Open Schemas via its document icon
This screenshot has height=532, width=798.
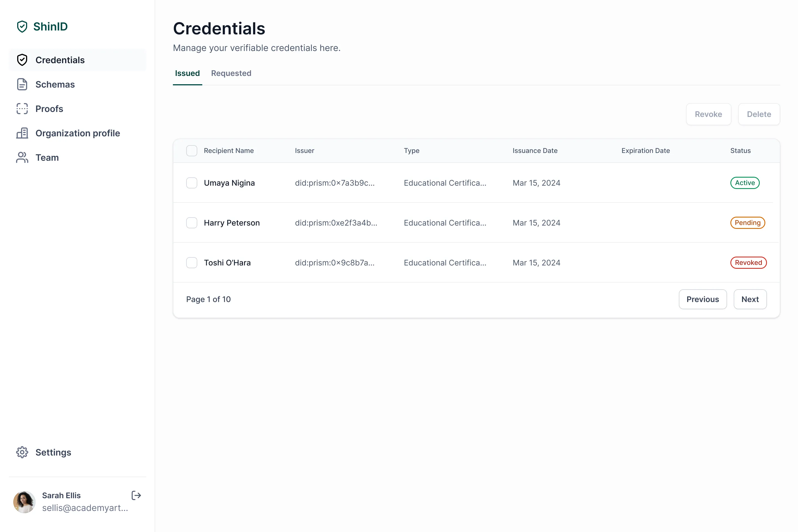tap(22, 84)
